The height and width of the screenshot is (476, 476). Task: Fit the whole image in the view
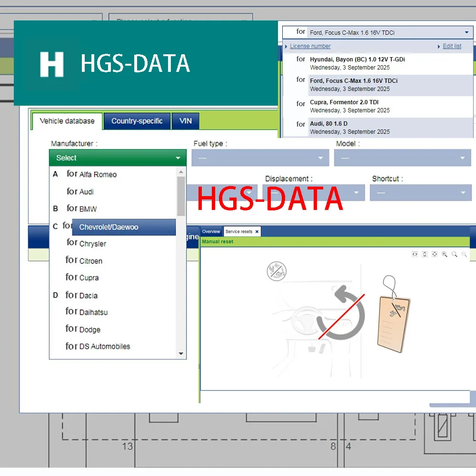(435, 254)
